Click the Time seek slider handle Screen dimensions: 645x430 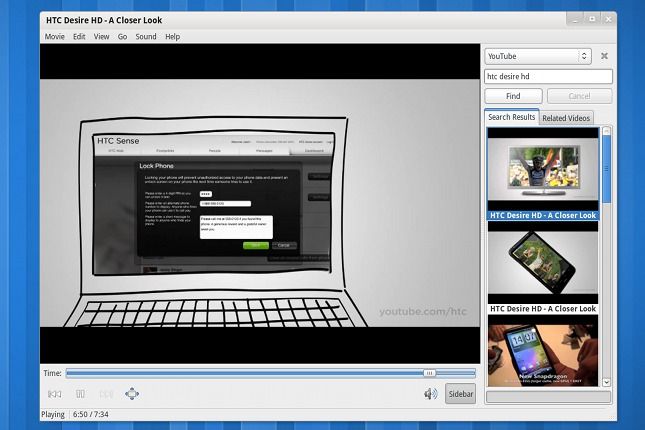pyautogui.click(x=429, y=373)
